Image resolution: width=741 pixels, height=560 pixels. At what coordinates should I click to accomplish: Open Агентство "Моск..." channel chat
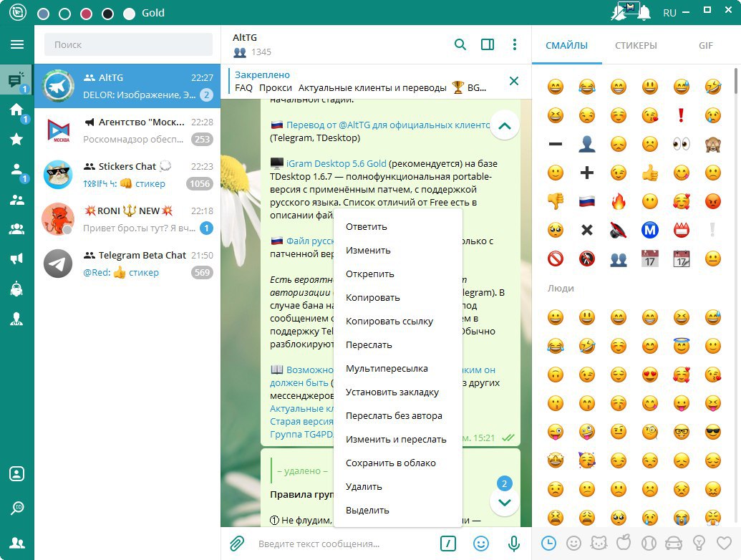tap(127, 130)
